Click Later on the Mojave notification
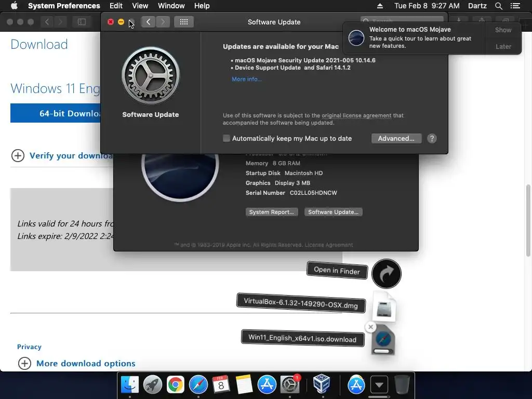Viewport: 532px width, 399px height. click(503, 46)
